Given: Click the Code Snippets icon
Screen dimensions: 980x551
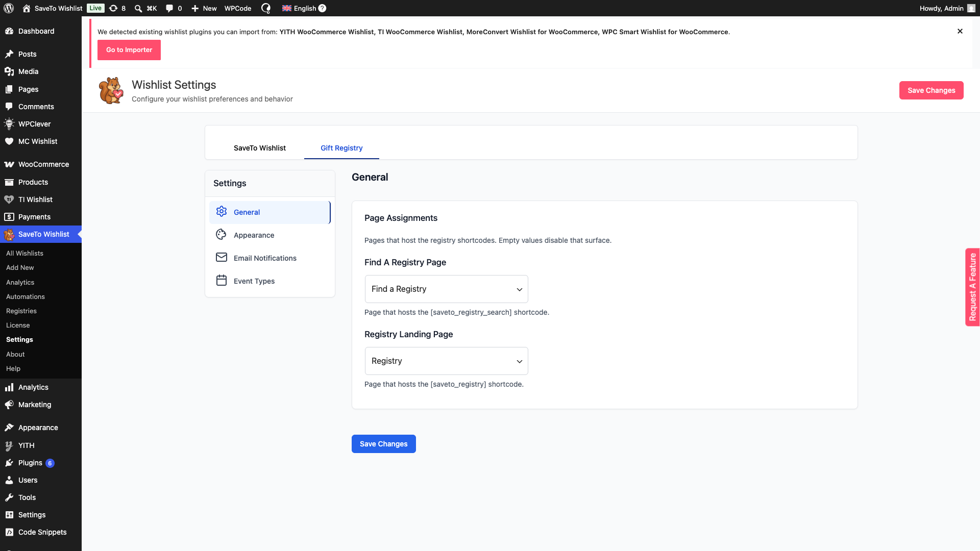Looking at the screenshot, I should 9,532.
